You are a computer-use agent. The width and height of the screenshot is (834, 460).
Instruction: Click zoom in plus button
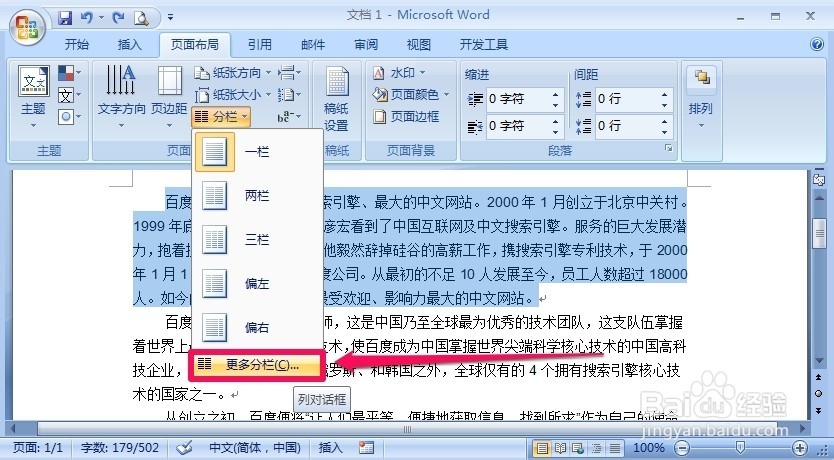800,448
